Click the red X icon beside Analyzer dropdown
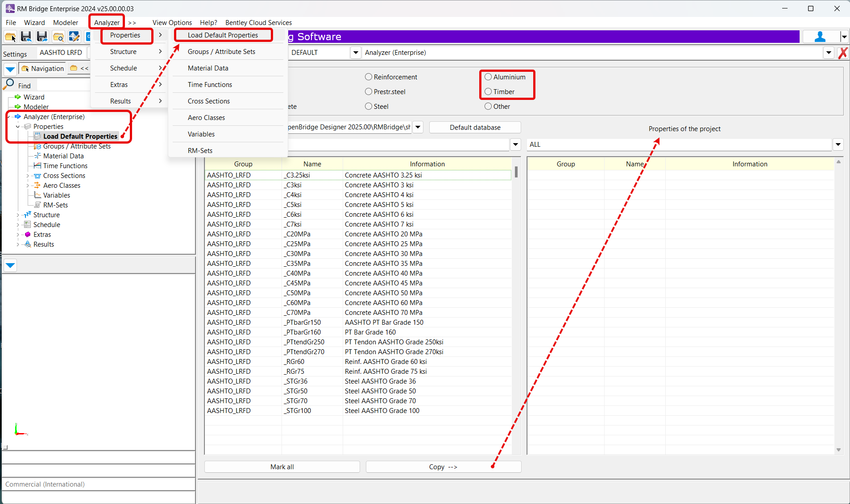Screen dimensions: 850x504 (843, 53)
